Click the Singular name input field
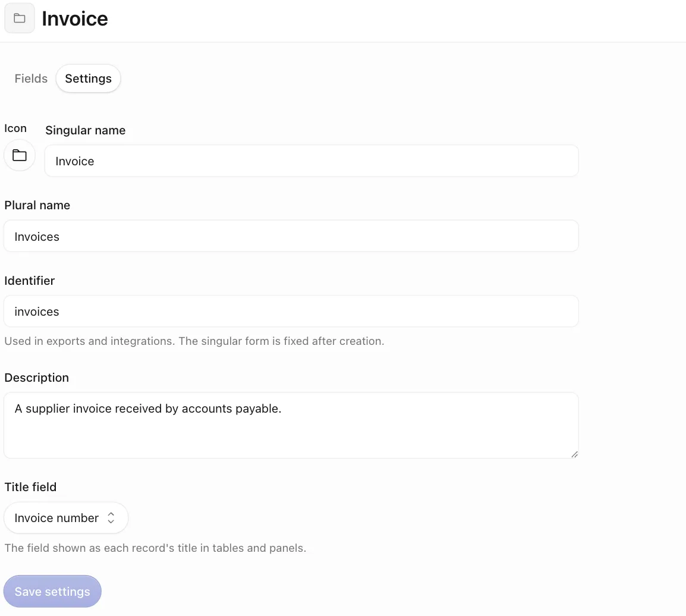 [311, 161]
